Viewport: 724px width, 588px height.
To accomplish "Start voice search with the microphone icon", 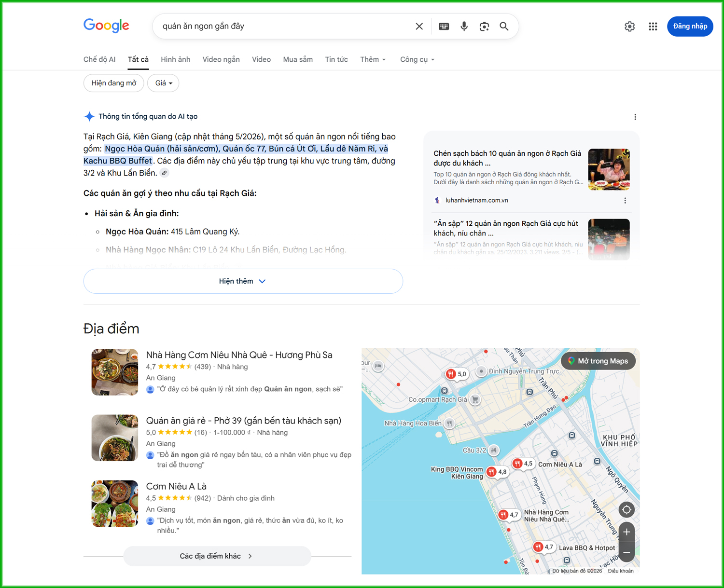I will pyautogui.click(x=464, y=26).
